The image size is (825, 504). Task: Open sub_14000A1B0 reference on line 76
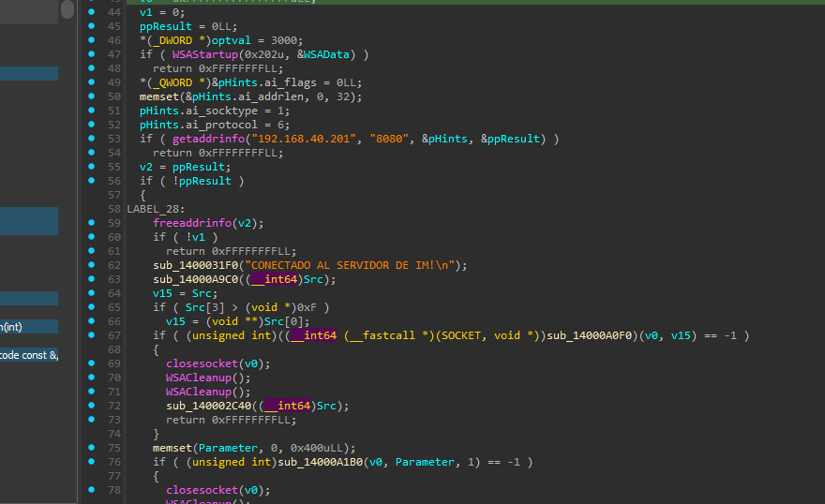click(x=321, y=462)
